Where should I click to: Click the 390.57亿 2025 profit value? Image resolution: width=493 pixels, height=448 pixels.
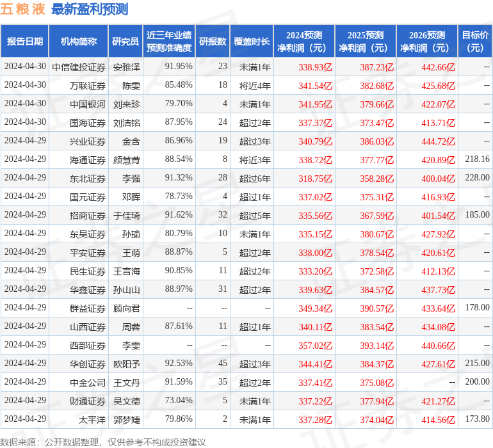pyautogui.click(x=376, y=308)
